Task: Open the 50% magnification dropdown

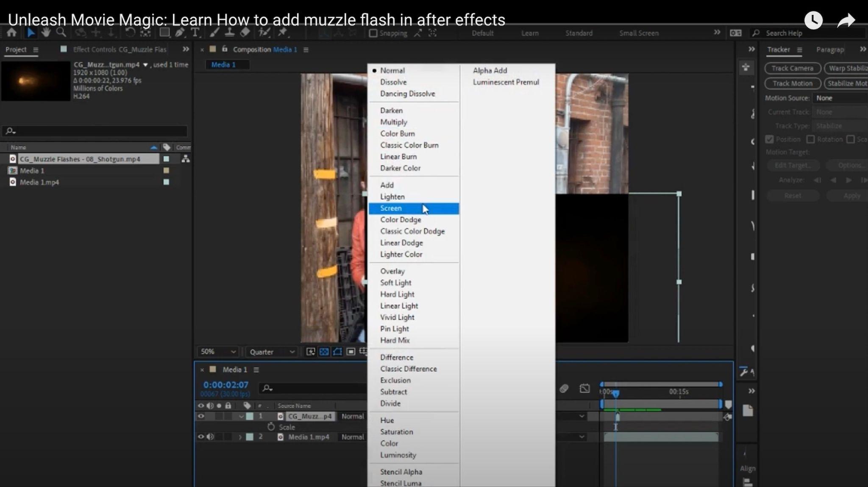Action: pos(218,352)
